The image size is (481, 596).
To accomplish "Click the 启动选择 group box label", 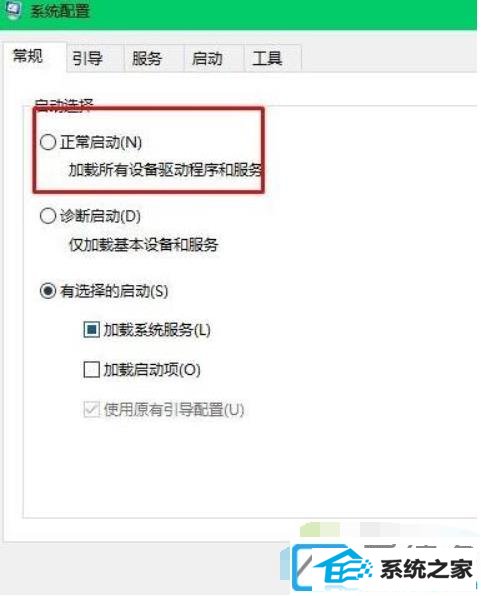I will 64,105.
